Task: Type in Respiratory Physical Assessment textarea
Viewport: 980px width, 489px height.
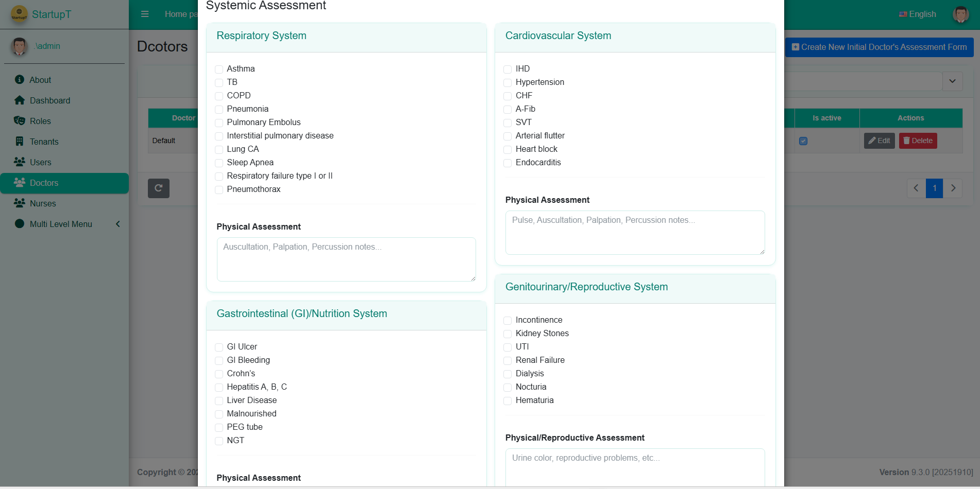Action: pyautogui.click(x=346, y=259)
